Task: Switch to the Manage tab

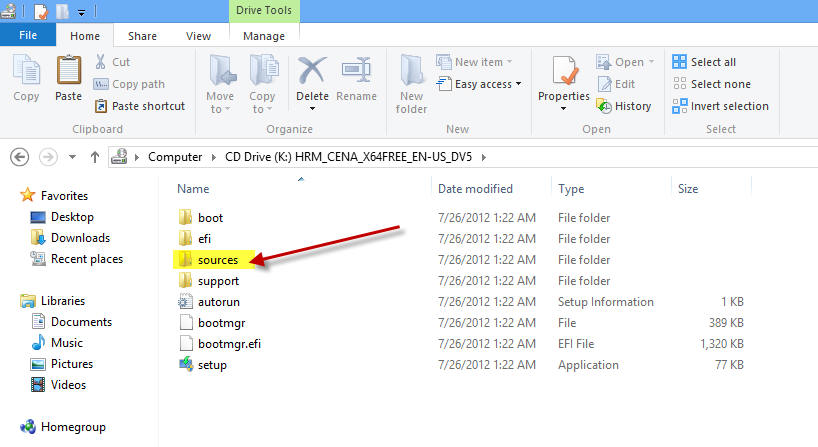Action: pos(264,35)
